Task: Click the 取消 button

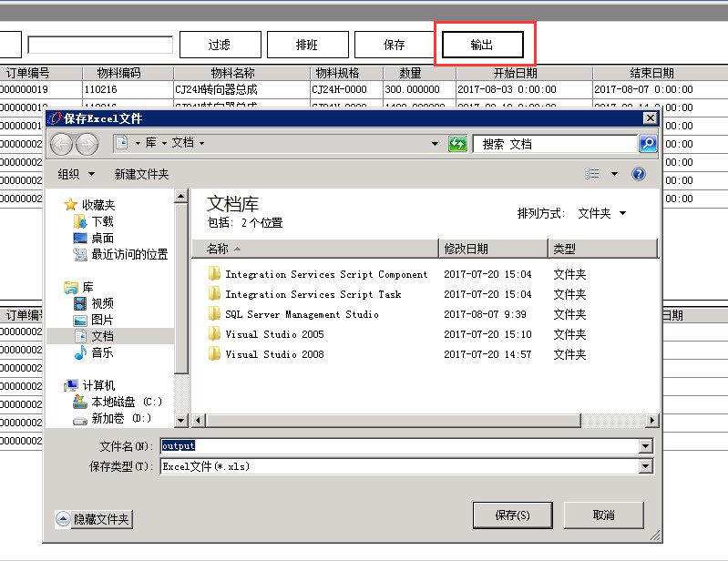Action: (603, 515)
